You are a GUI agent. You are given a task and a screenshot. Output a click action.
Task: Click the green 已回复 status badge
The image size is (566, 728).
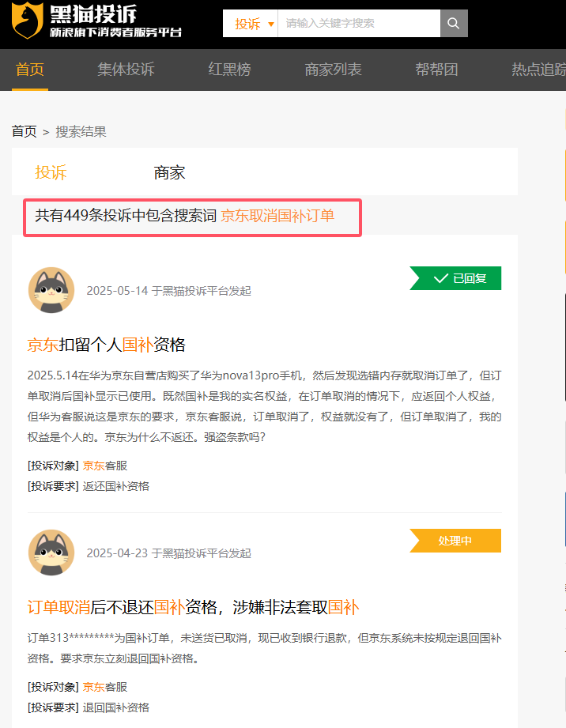(x=455, y=278)
